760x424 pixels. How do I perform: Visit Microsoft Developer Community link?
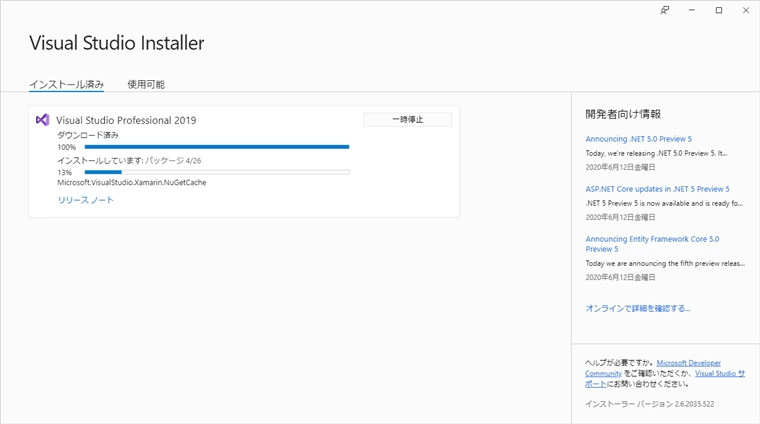pos(689,363)
